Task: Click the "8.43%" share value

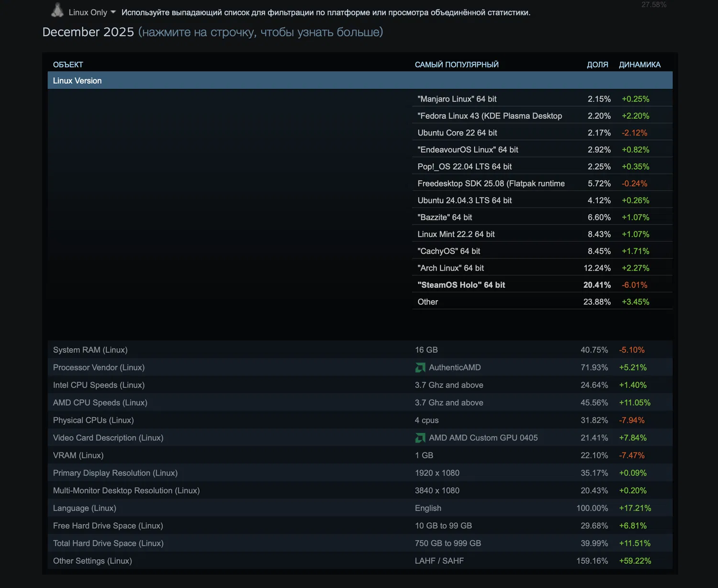Action: [x=599, y=234]
